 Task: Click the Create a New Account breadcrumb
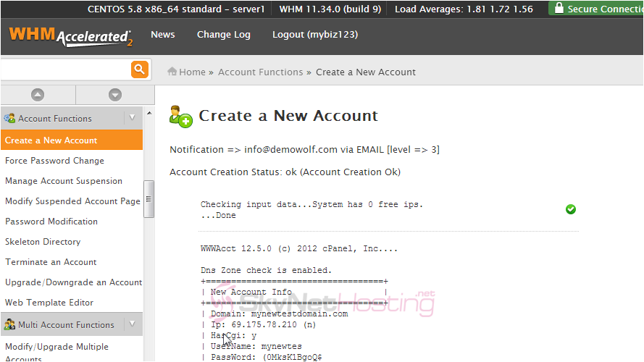366,72
